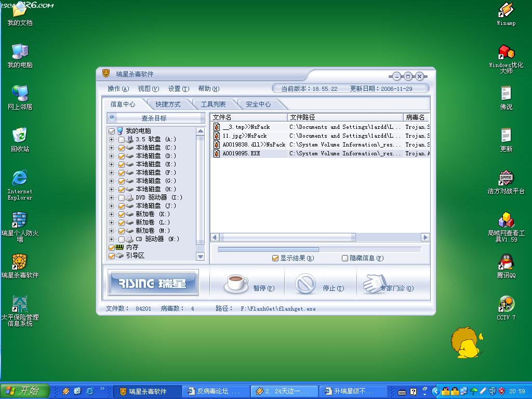
Task: Expand the DVD 驱动器 (I:) tree node
Action: [x=111, y=197]
